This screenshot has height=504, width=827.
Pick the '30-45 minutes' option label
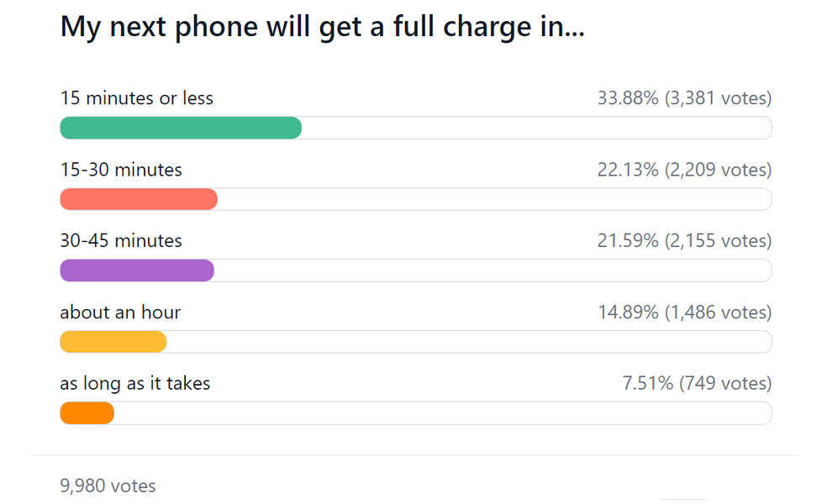121,241
